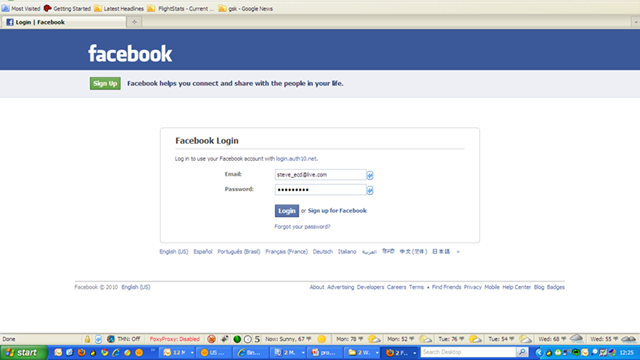Switch to the US... taskbar window
Viewport: 640px width, 360px height.
(x=215, y=352)
